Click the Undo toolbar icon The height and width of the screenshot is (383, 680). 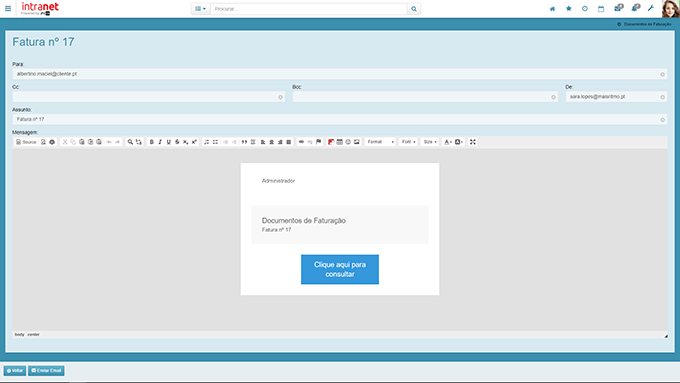pyautogui.click(x=109, y=142)
